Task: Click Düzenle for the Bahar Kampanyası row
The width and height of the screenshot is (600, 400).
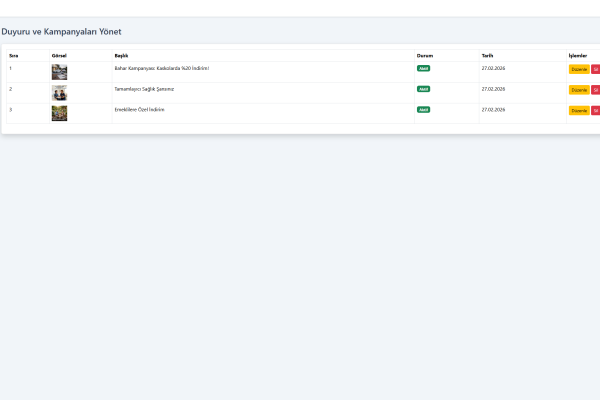Action: coord(578,69)
